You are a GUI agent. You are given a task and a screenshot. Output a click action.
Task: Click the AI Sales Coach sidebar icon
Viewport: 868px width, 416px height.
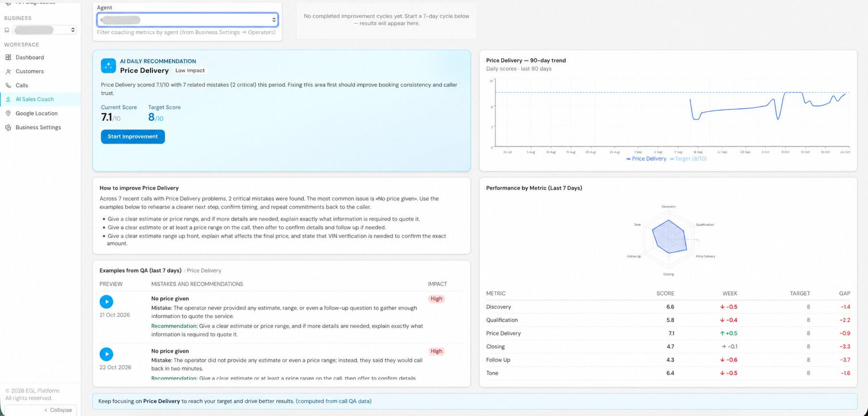[8, 99]
